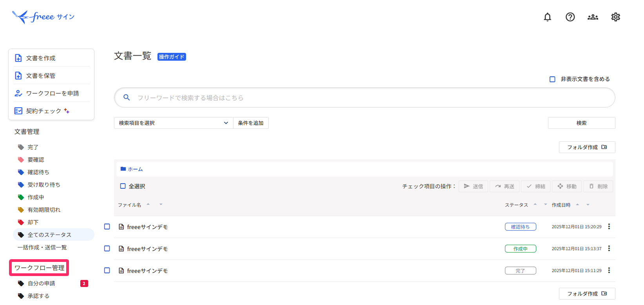The width and height of the screenshot is (644, 305).
Task: Open the help question mark icon
Action: pos(570,17)
